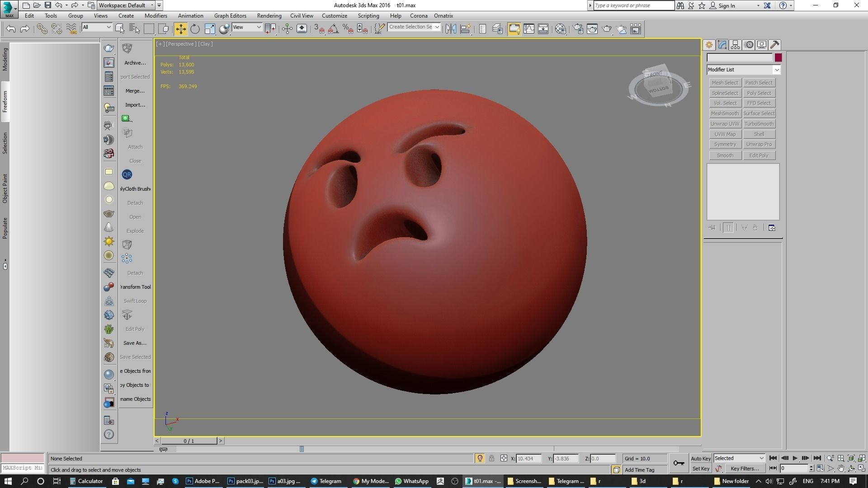Toggle Set Key mode
868x488 pixels.
coord(701,469)
